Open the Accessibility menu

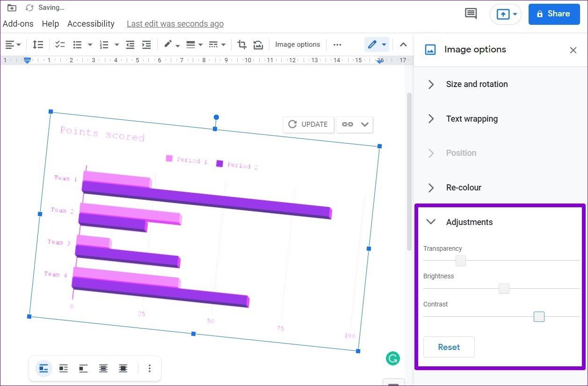tap(91, 24)
